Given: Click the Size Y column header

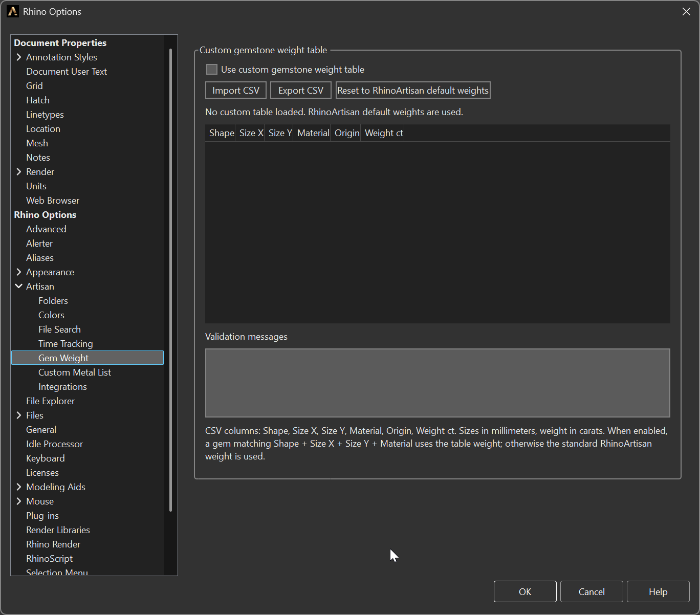Looking at the screenshot, I should (279, 133).
